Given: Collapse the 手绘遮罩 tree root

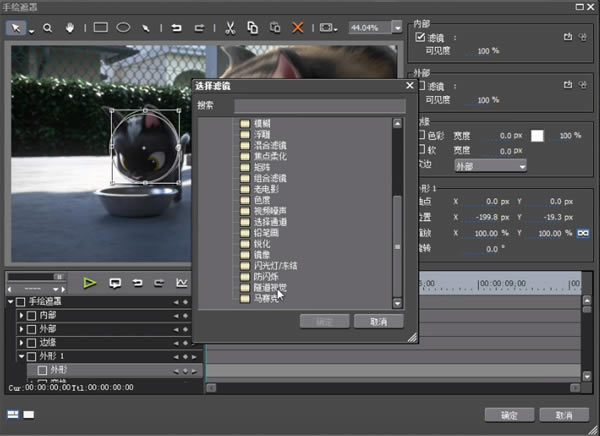Looking at the screenshot, I should tap(10, 302).
